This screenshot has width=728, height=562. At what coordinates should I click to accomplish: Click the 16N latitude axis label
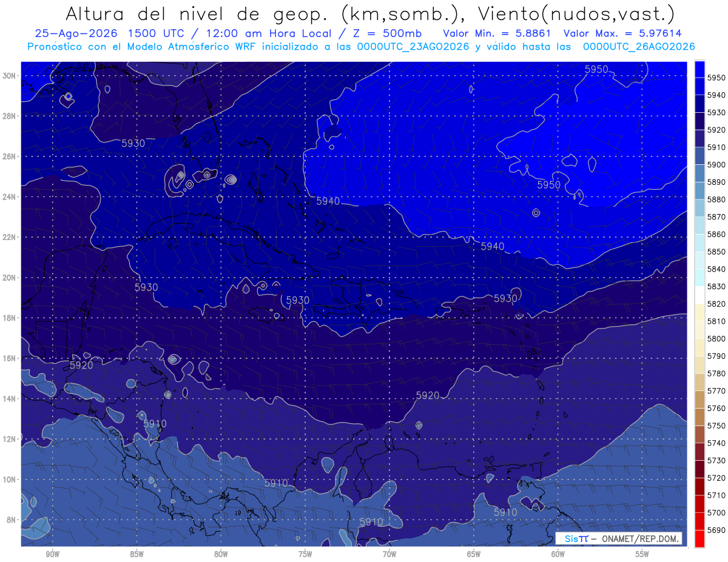click(x=9, y=358)
